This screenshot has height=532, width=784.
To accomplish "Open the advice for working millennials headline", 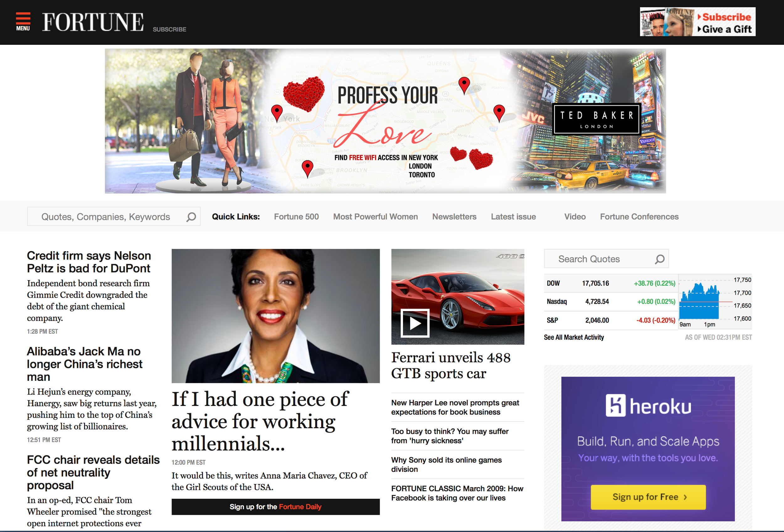I will point(260,421).
